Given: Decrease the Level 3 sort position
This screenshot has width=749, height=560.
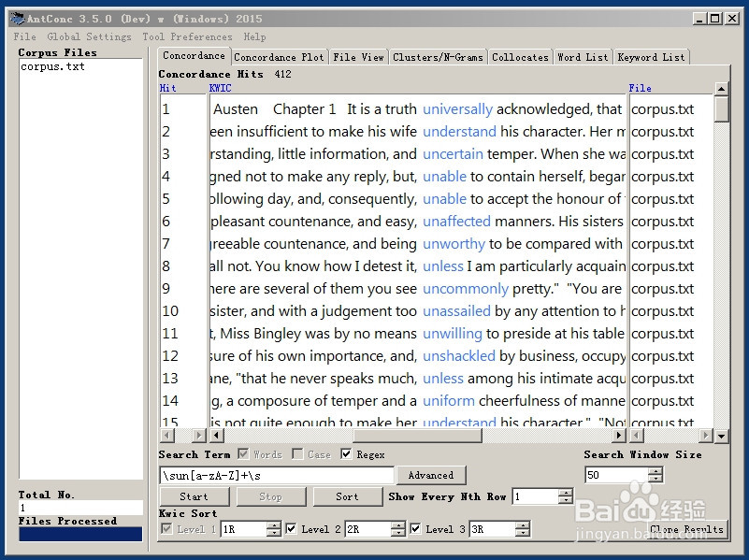Looking at the screenshot, I should (x=523, y=533).
